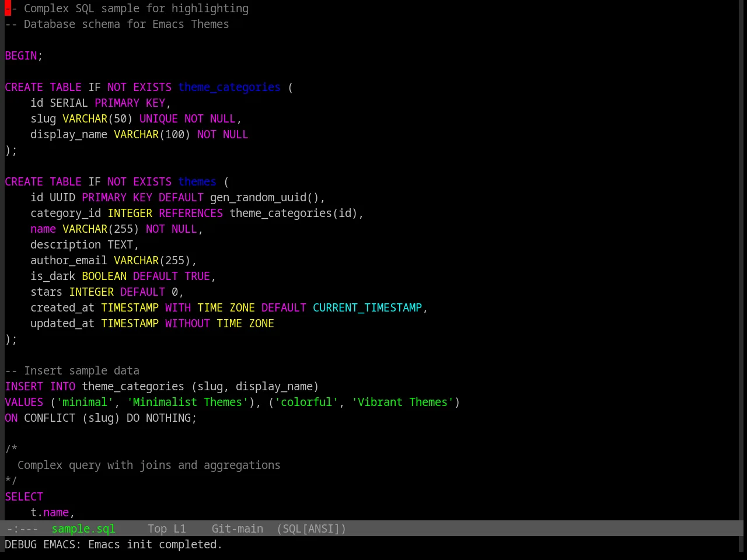This screenshot has width=747, height=560.
Task: Click the blue 'themes' table name
Action: click(197, 181)
